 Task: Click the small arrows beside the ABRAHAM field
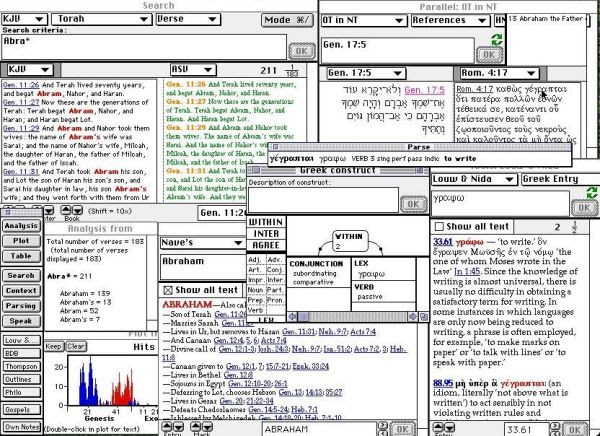coord(382,429)
